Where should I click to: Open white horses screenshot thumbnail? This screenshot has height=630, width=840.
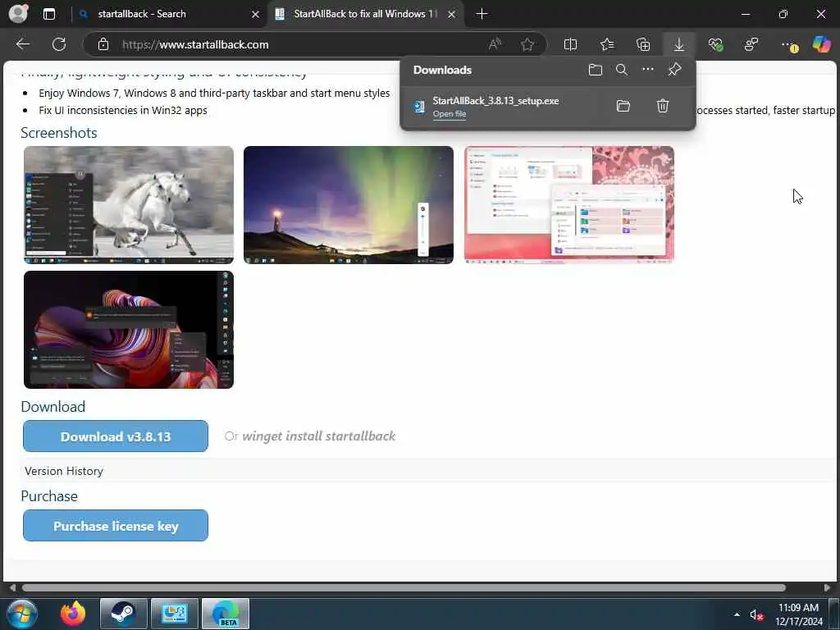[x=129, y=205]
